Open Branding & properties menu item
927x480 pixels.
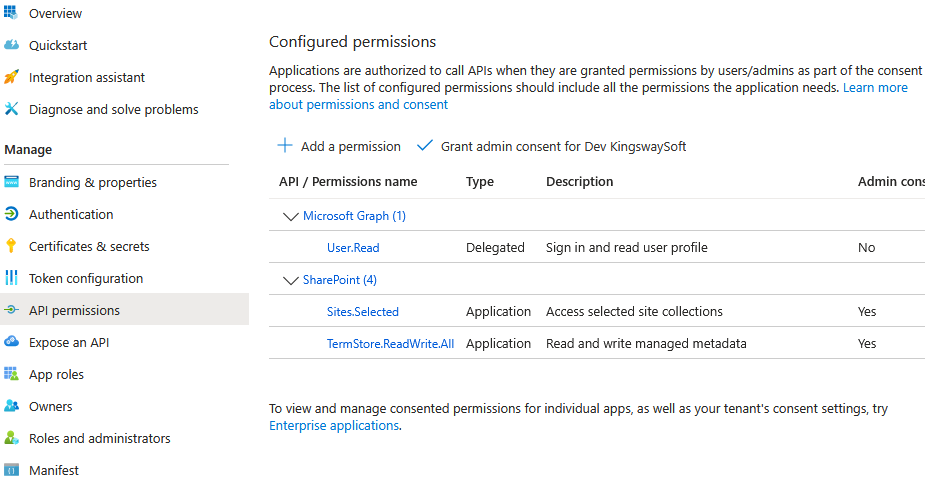(92, 183)
